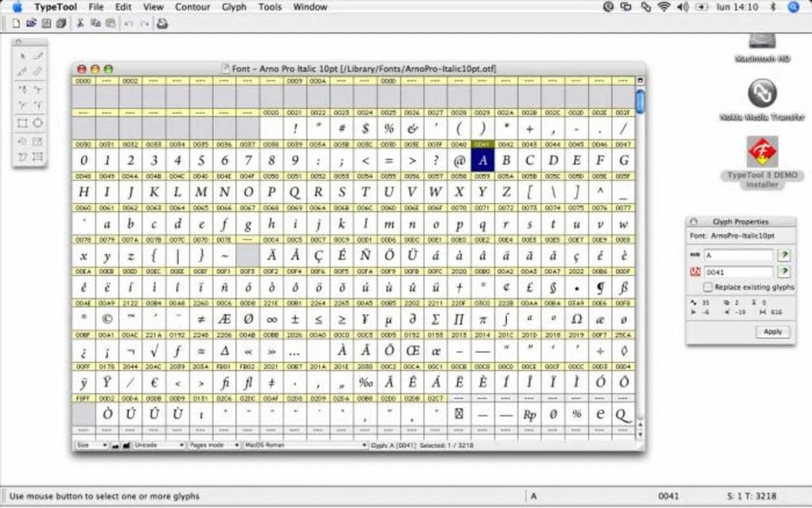Click the red Unicode icon in Glyph Properties
The height and width of the screenshot is (508, 812).
[x=695, y=272]
